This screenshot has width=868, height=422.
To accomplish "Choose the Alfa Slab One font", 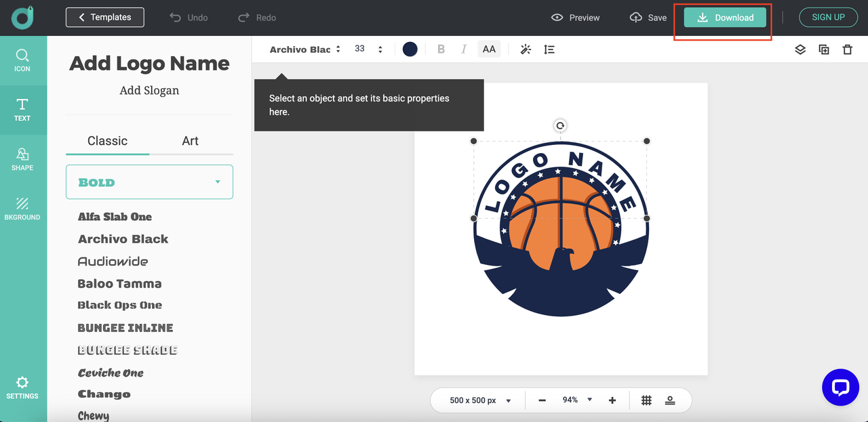I will coord(115,217).
